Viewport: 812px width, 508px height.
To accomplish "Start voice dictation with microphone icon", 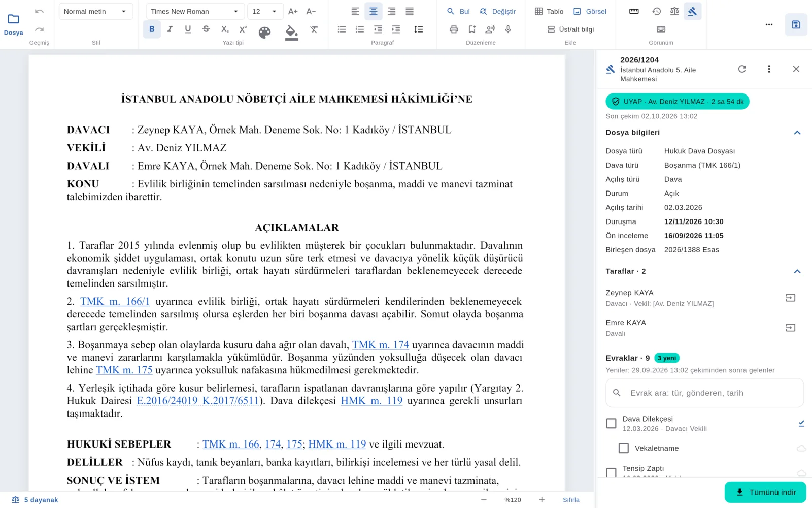I will (x=508, y=29).
